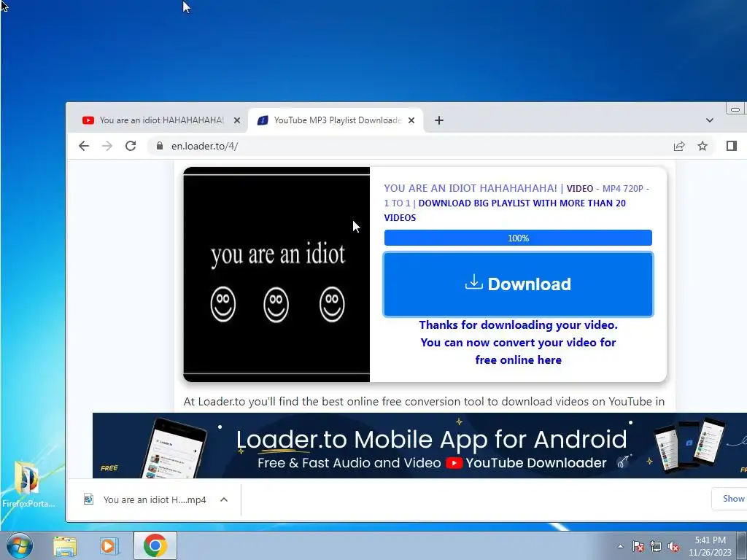Click the blue Download button
Image resolution: width=747 pixels, height=560 pixels.
tap(519, 284)
